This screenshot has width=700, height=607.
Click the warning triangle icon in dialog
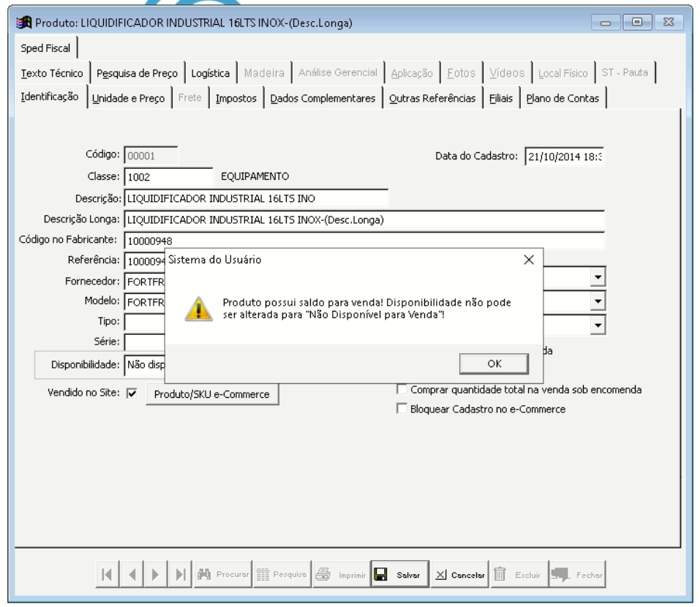pos(199,309)
